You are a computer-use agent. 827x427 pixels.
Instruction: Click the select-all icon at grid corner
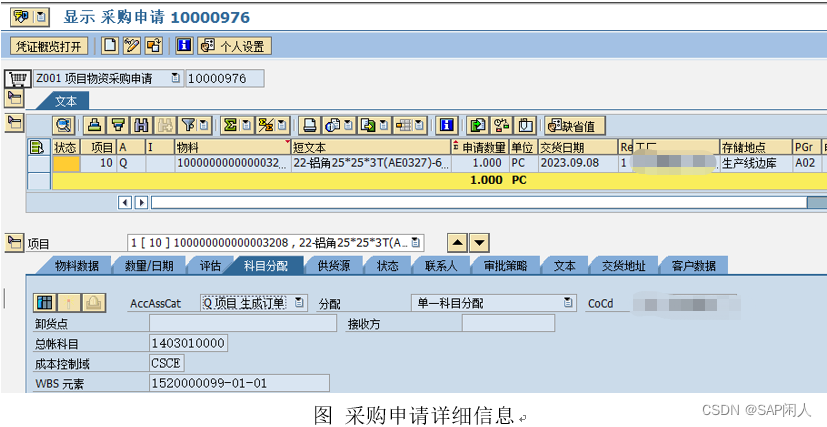[x=37, y=147]
